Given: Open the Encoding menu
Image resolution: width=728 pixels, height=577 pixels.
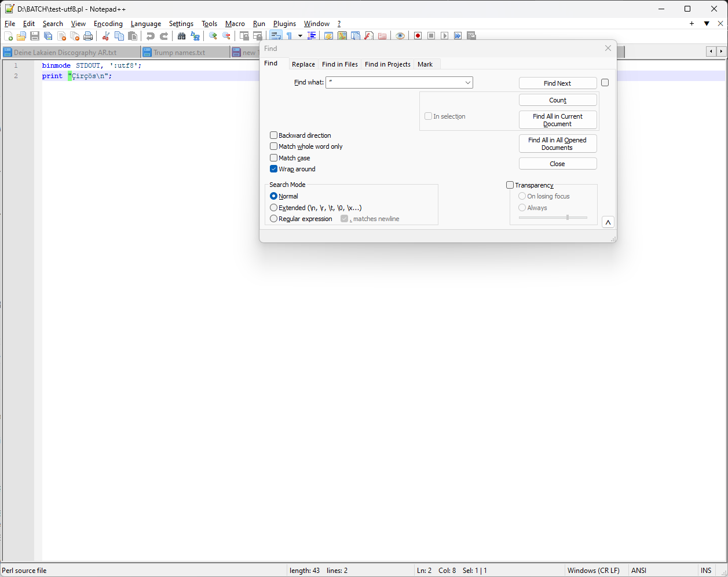Looking at the screenshot, I should point(108,24).
